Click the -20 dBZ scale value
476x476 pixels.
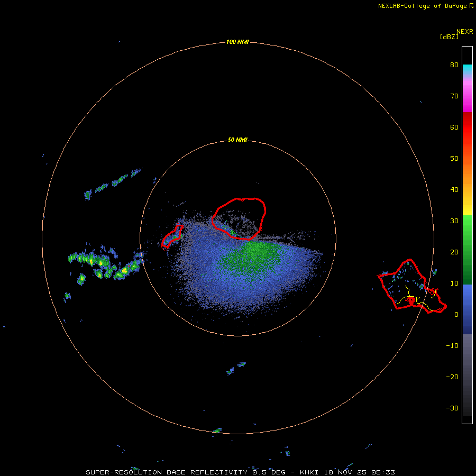pyautogui.click(x=452, y=377)
